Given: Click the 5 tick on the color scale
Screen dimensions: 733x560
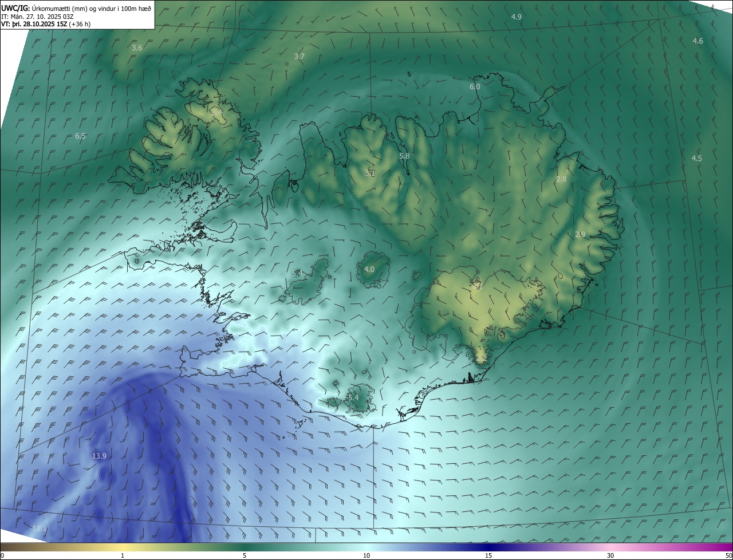Looking at the screenshot, I should coord(245,555).
